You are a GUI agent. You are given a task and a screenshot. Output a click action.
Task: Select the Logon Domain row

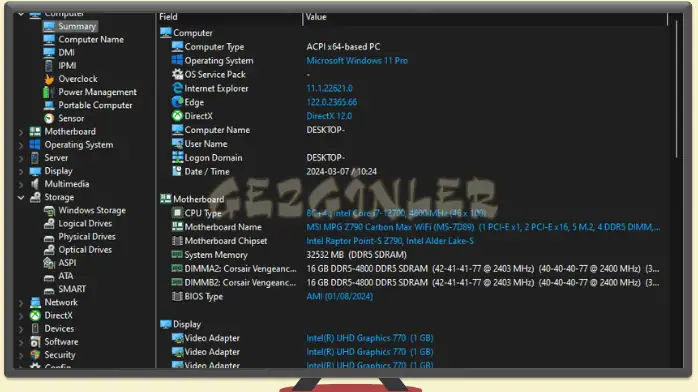pyautogui.click(x=414, y=158)
